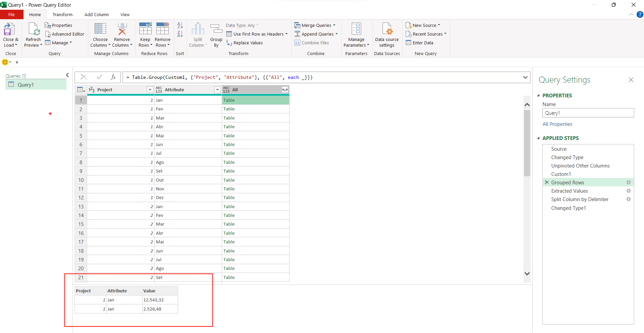Screen dimensions: 644x333
Task: Collapse the Queries pane
Action: (67, 75)
